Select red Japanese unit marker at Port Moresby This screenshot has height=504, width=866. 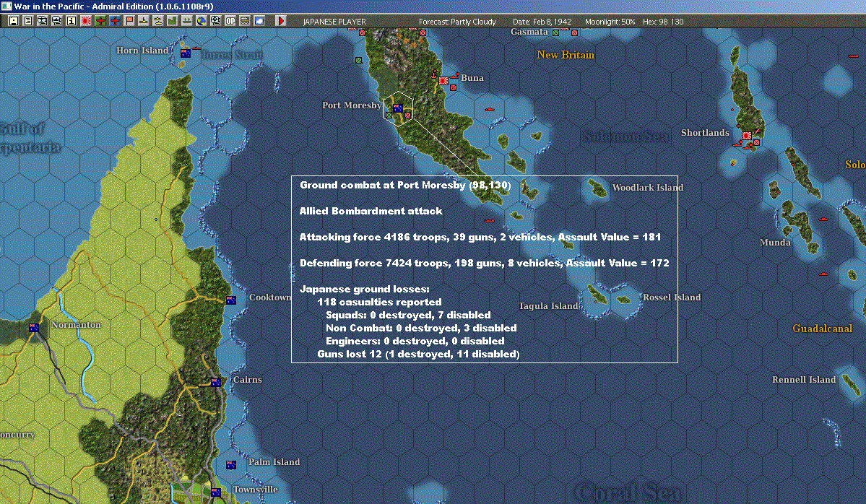pos(407,115)
